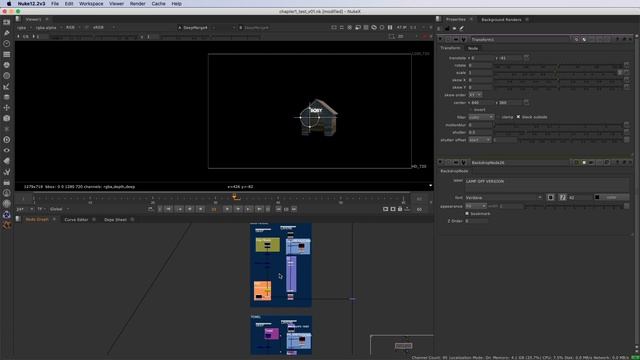Open the Merge nodes stack icon

7,97
